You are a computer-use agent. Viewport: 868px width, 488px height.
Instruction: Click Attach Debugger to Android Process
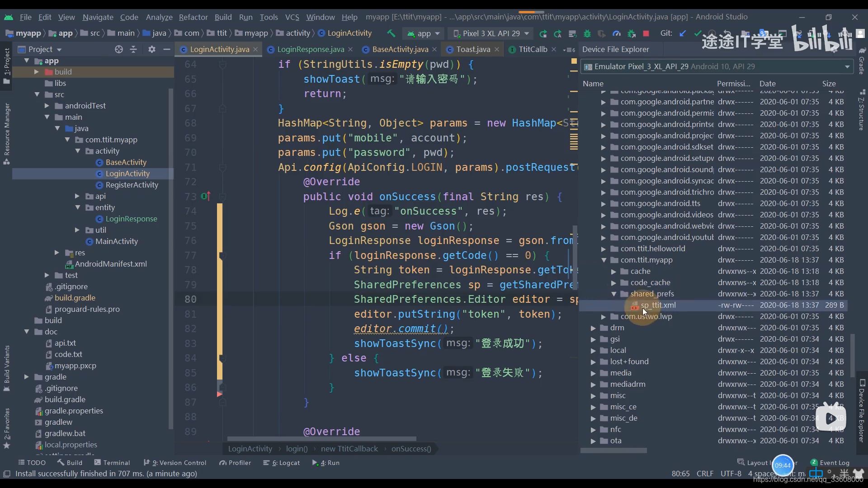click(x=632, y=33)
